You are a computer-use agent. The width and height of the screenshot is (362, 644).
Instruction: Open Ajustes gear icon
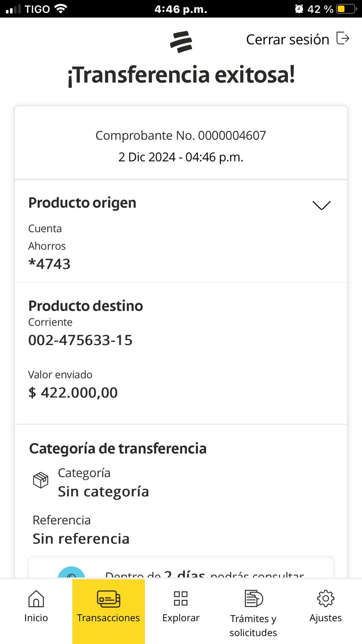pyautogui.click(x=325, y=599)
